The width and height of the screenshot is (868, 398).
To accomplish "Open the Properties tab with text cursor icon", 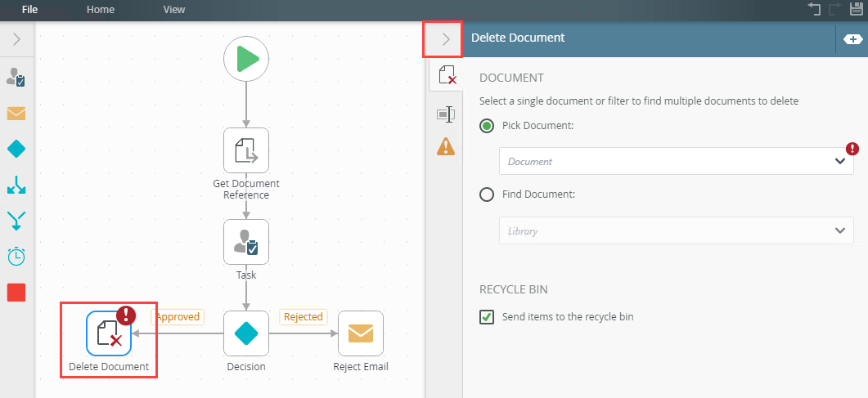I will (x=446, y=114).
